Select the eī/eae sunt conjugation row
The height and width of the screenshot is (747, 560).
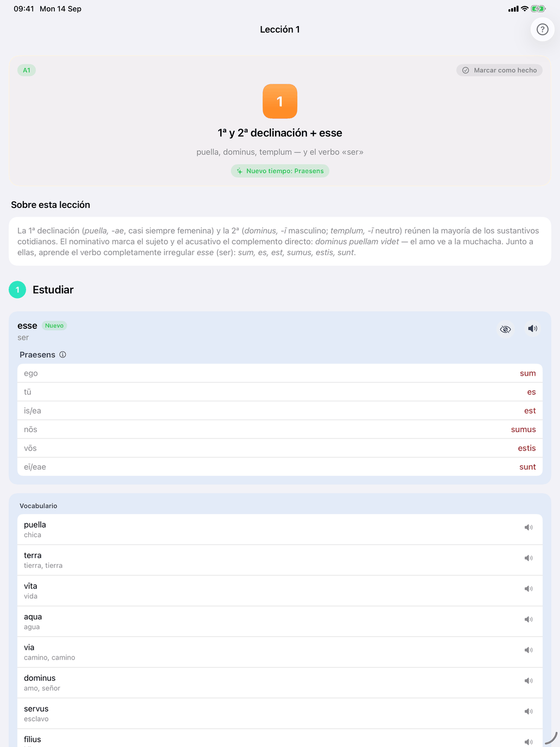[x=280, y=467]
